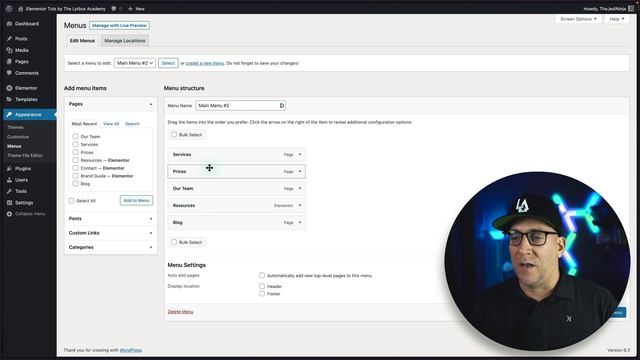This screenshot has width=640, height=360.
Task: Expand the Prices menu item arrow
Action: click(x=300, y=171)
